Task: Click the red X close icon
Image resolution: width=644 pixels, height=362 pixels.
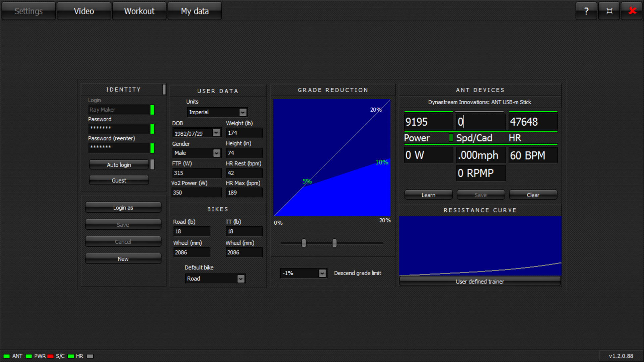Action: point(632,11)
